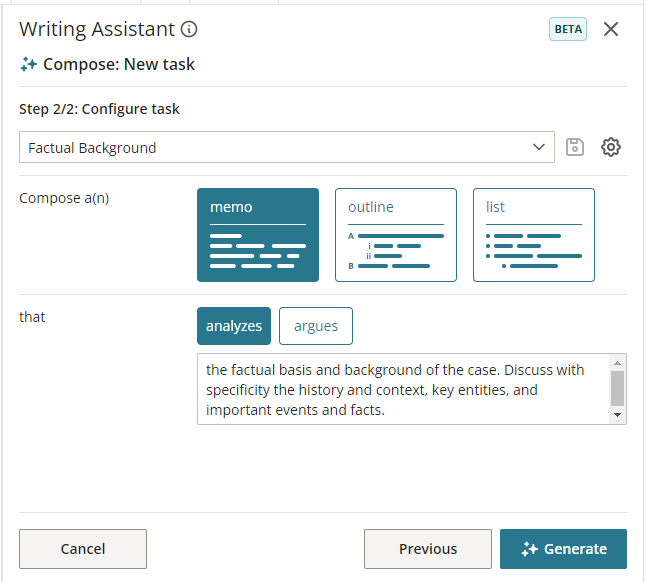The image size is (646, 582).
Task: Click the BETA badge
Action: tap(568, 29)
